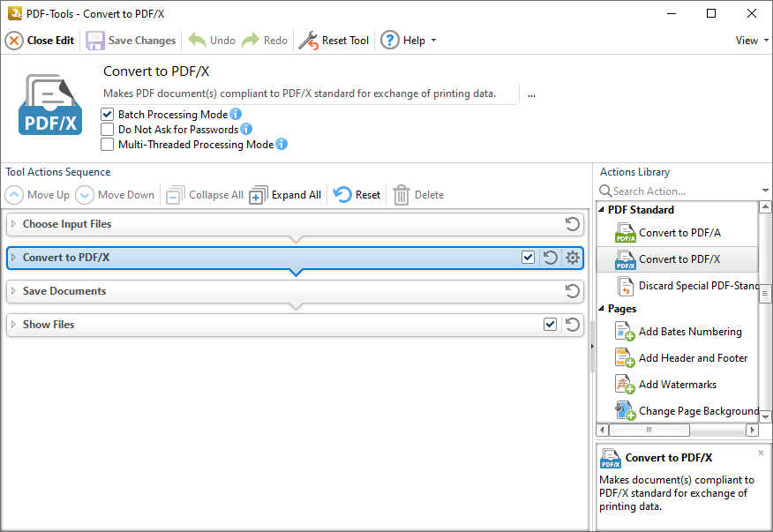Image resolution: width=773 pixels, height=532 pixels.
Task: Click Move Down in actions sequence
Action: 115,195
